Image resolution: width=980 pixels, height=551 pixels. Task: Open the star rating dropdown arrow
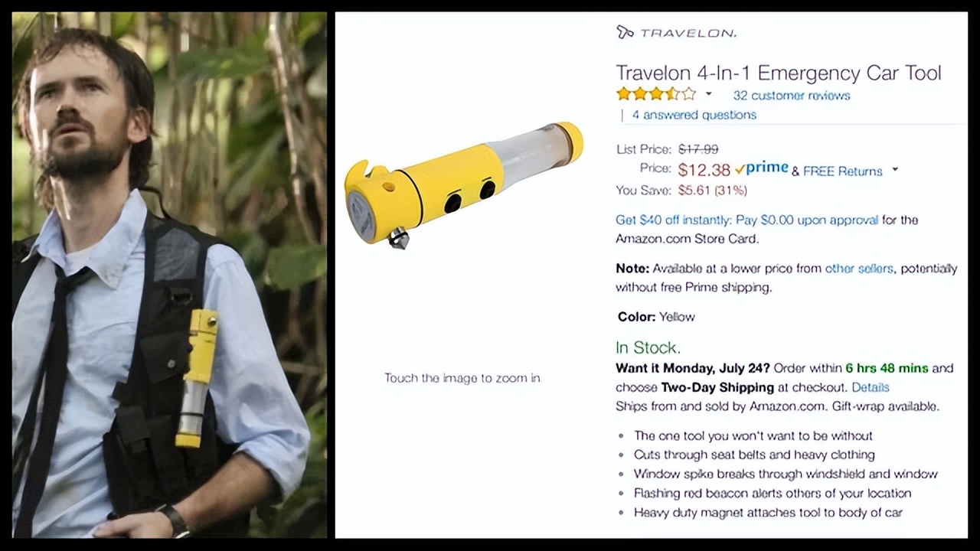[x=708, y=95]
